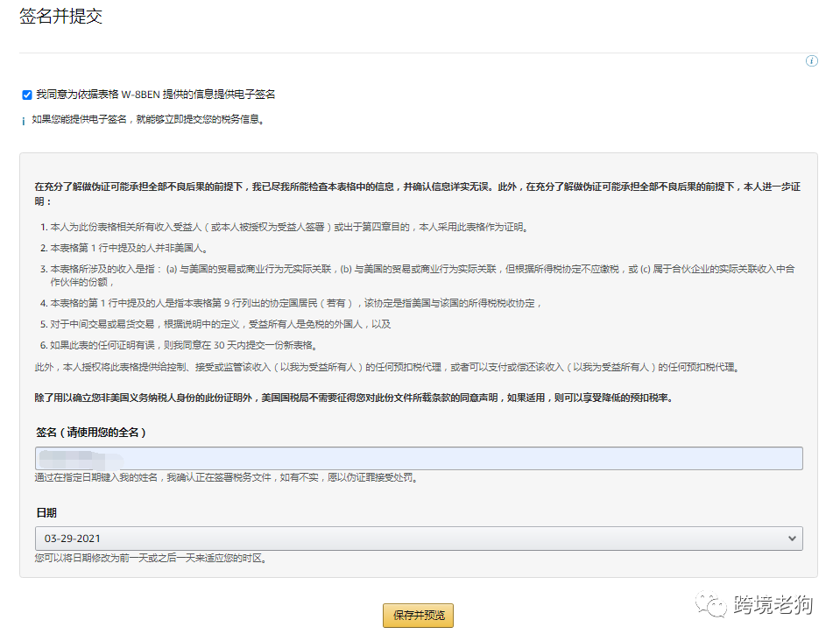Viewport: 840px width, 641px height.
Task: Click the paragraph starting '此外，本人授权将此表格提供给'
Action: coord(388,367)
